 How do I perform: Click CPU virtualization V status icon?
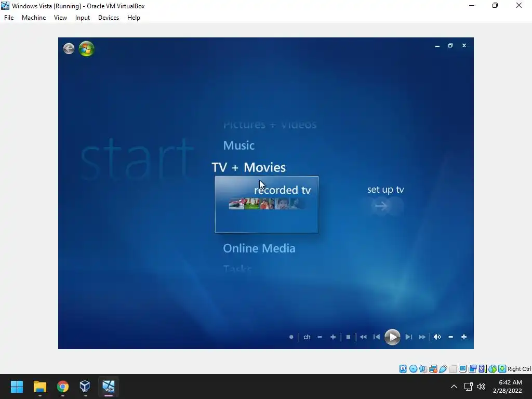tap(483, 369)
